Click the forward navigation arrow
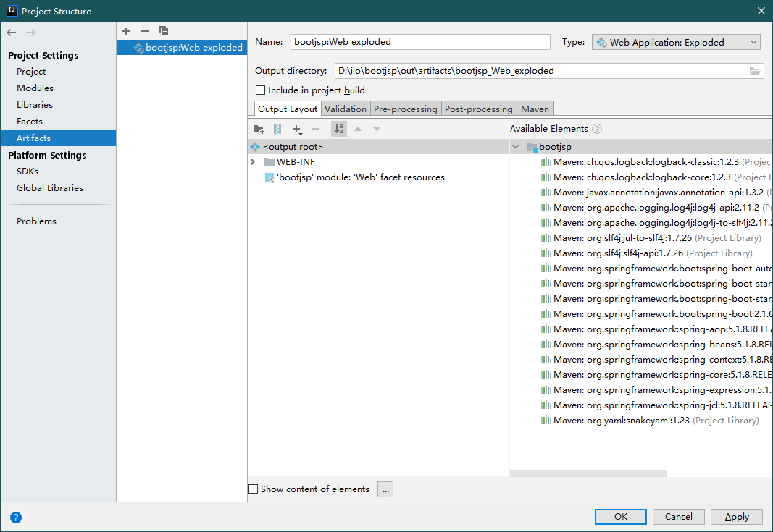Viewport: 773px width, 532px height. [x=30, y=33]
